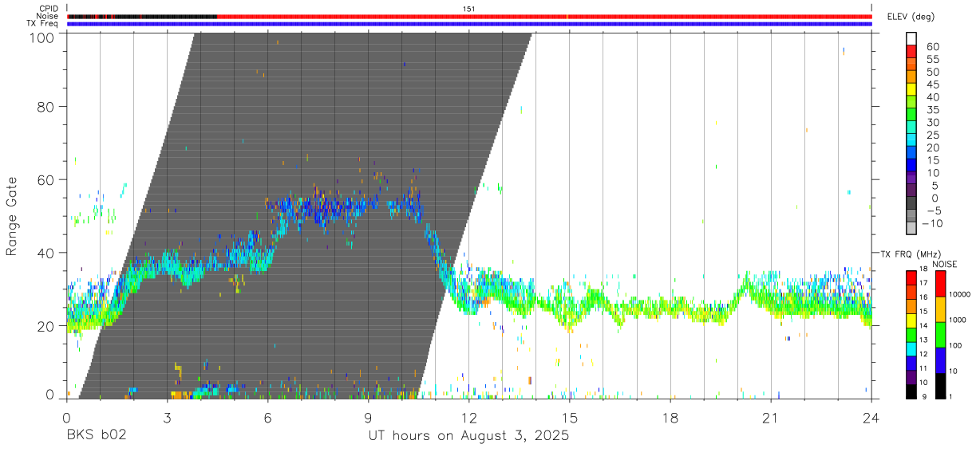This screenshot has height=452, width=980.
Task: Click the '24' tick on UT hours axis
Action: 871,417
